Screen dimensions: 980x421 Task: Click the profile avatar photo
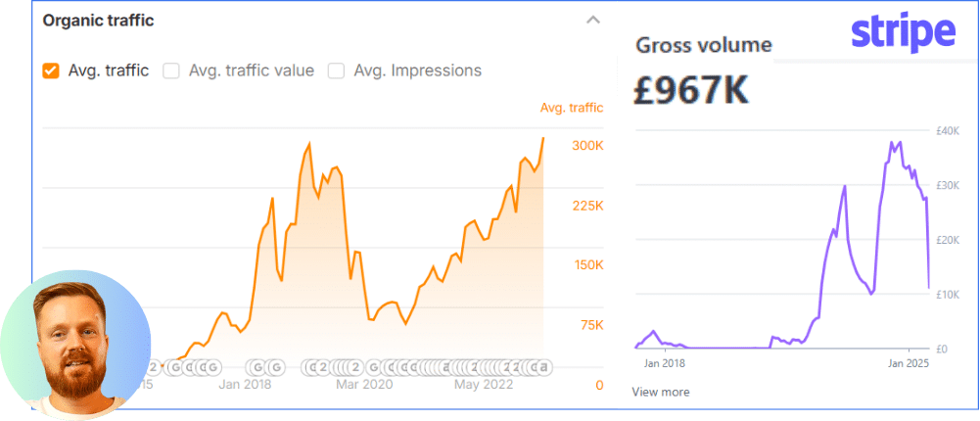point(75,345)
